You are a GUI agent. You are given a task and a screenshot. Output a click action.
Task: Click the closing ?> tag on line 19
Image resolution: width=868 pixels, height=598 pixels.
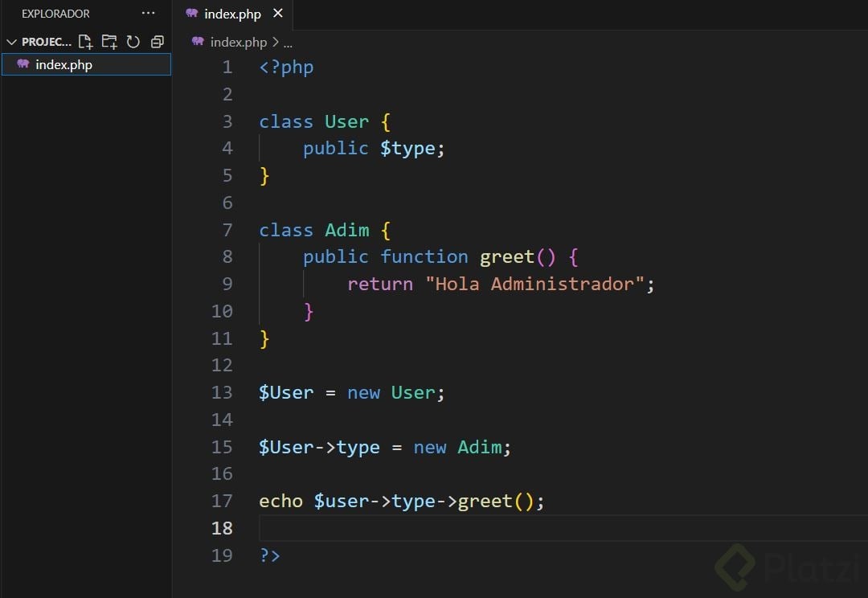(269, 555)
